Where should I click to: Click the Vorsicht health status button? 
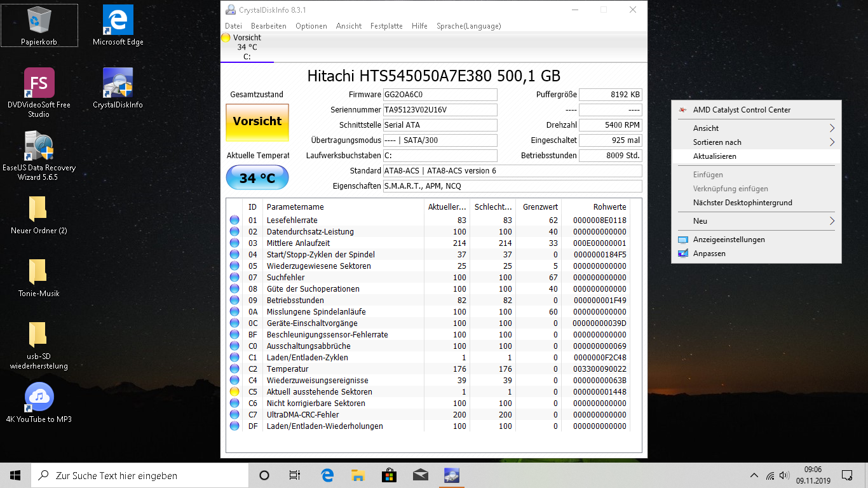[x=257, y=123]
